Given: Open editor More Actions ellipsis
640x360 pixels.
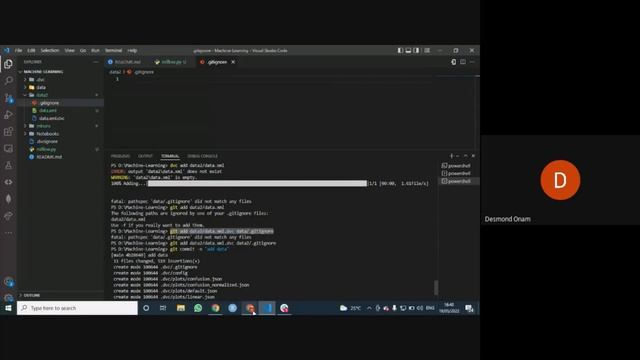Looking at the screenshot, I should [472, 62].
